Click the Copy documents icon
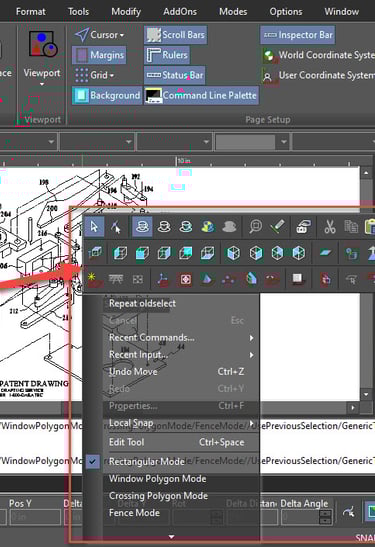This screenshot has height=547, width=375. click(351, 227)
